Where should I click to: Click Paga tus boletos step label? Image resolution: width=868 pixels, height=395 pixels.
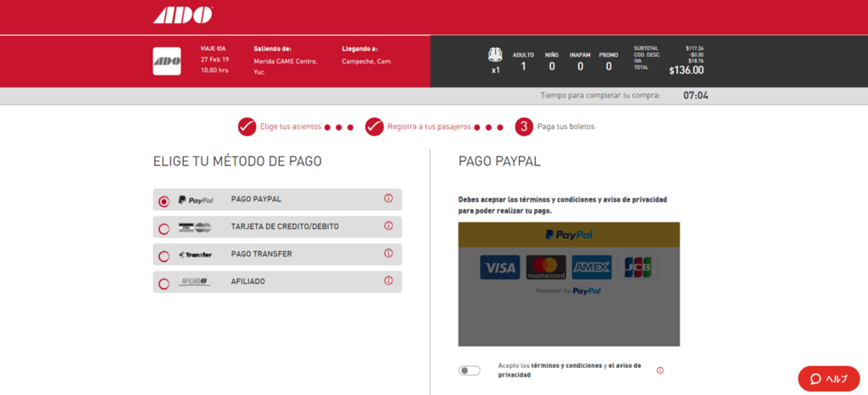tap(565, 126)
